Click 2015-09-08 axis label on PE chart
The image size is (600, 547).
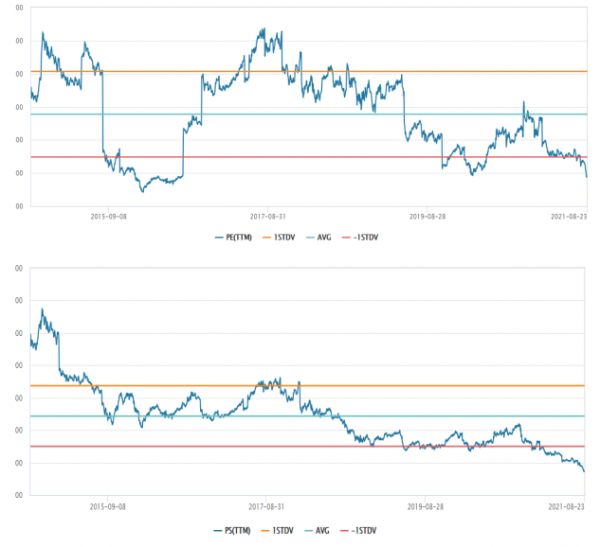pyautogui.click(x=108, y=215)
